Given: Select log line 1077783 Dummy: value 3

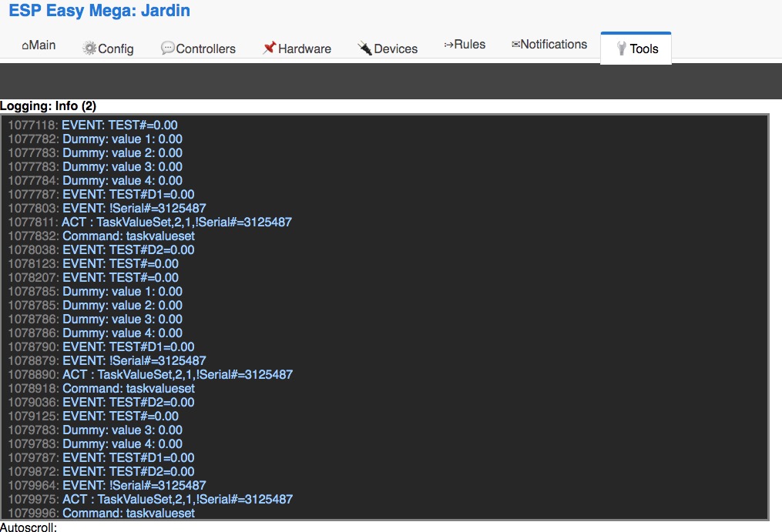Looking at the screenshot, I should click(96, 167).
